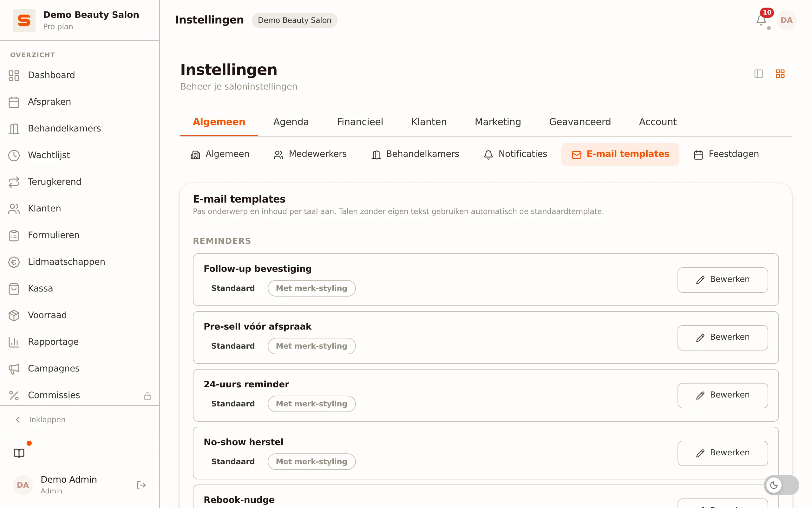
Task: Select the Klanten settings tab
Action: 429,122
